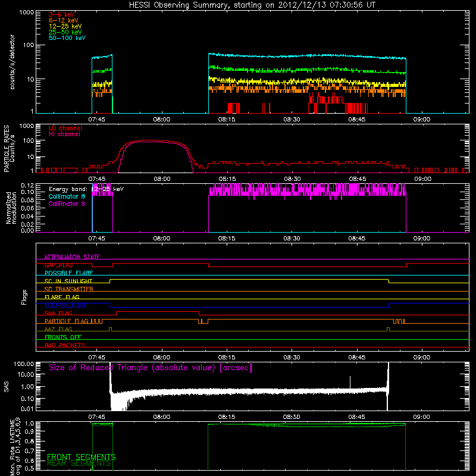Screen dimensions: 476x476
Task: Select the REAR SEGMENTS legend label
Action: click(79, 464)
